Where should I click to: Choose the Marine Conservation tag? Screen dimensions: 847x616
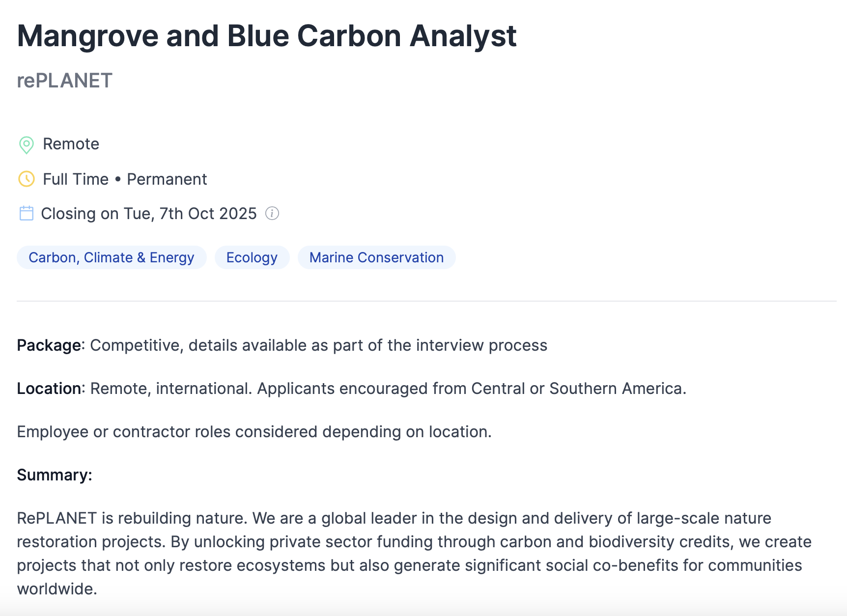(x=376, y=257)
